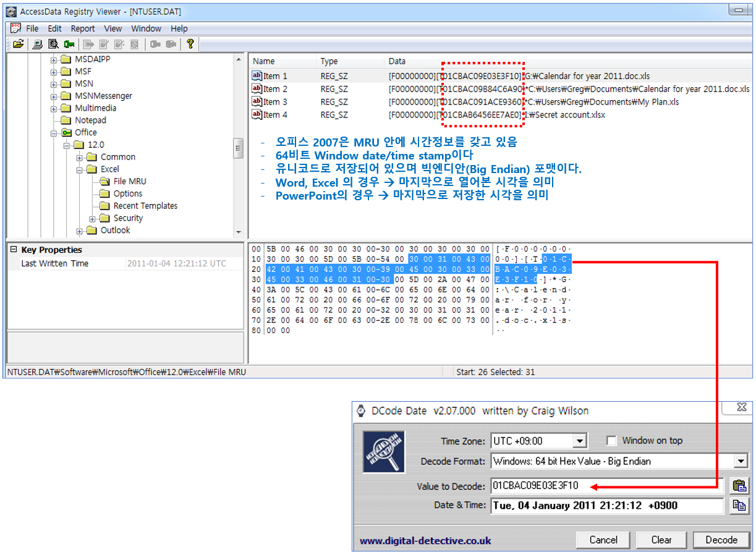
Task: Select the 'Secret account.xlsx' data entry
Action: click(497, 115)
